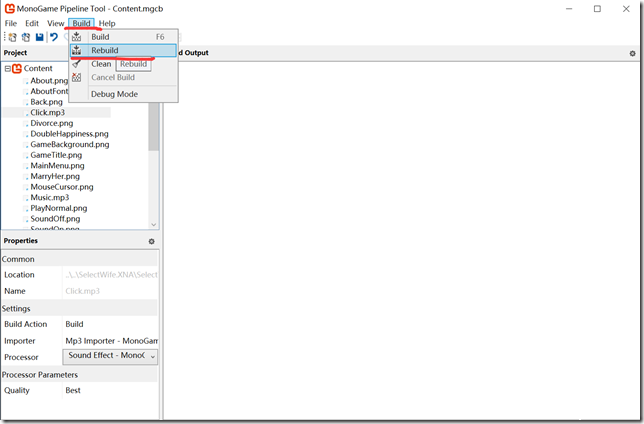Open the Properties panel gear settings
This screenshot has height=424, width=644.
click(152, 241)
